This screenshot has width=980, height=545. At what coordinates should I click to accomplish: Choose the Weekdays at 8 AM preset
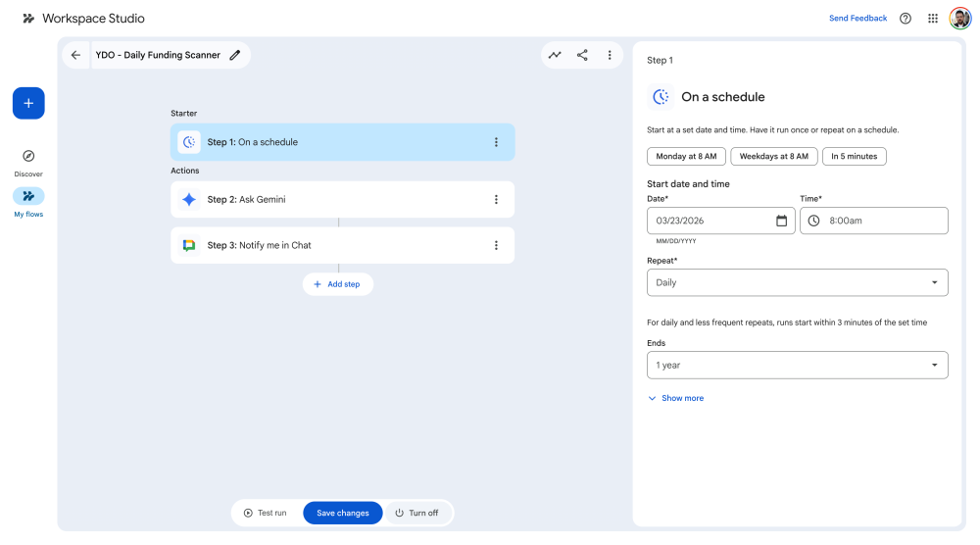pos(774,156)
